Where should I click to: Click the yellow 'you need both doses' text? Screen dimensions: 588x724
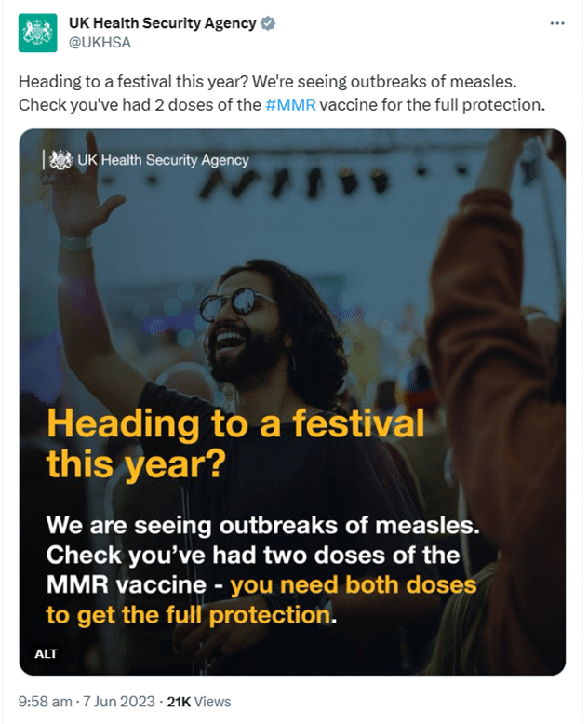pos(354,586)
